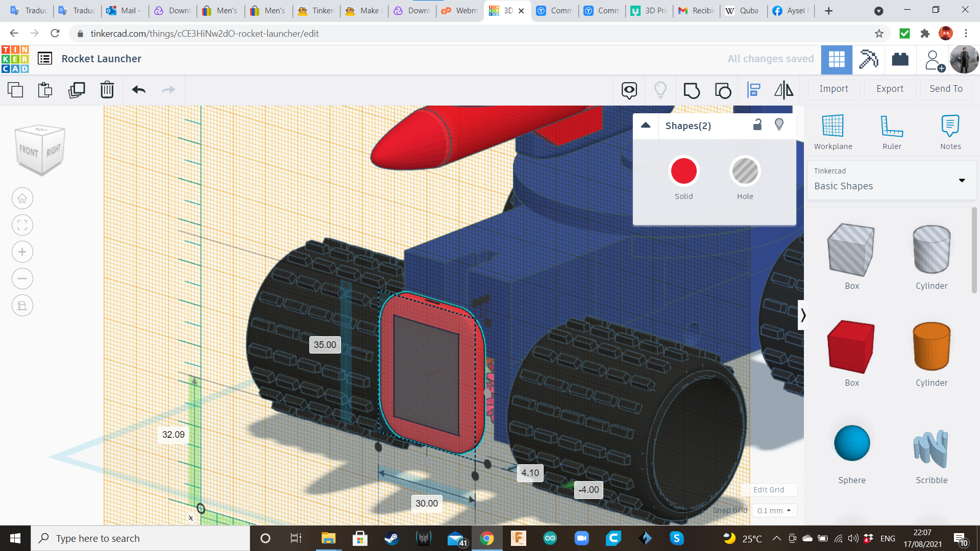The height and width of the screenshot is (551, 980).
Task: Click the Edit Grid button
Action: click(768, 490)
